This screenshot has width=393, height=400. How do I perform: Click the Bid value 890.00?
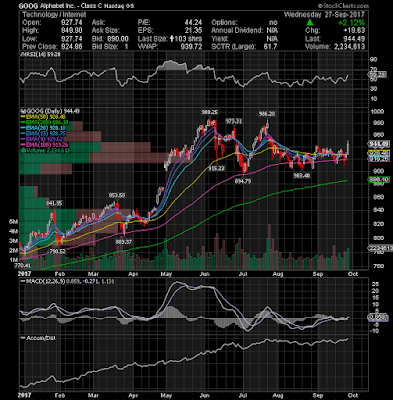pos(118,39)
